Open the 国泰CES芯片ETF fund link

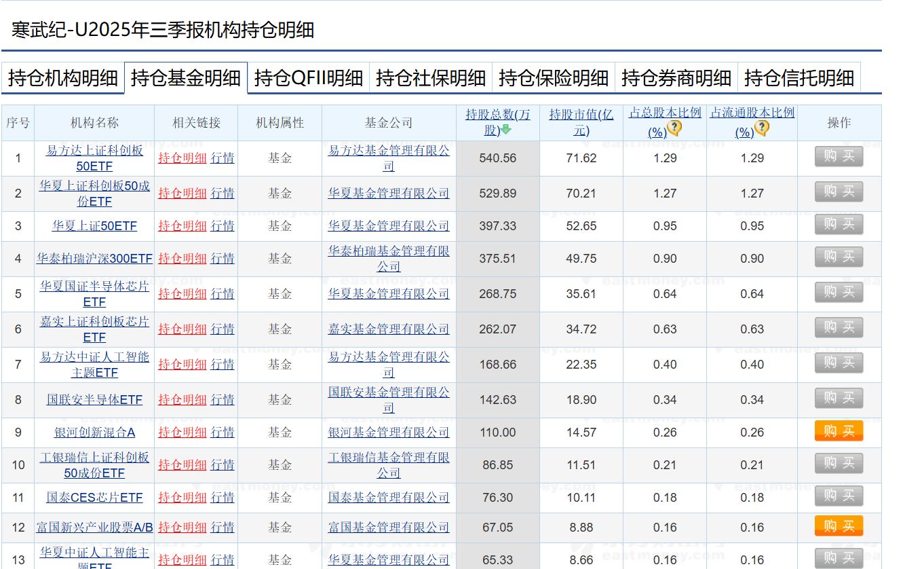coord(94,498)
